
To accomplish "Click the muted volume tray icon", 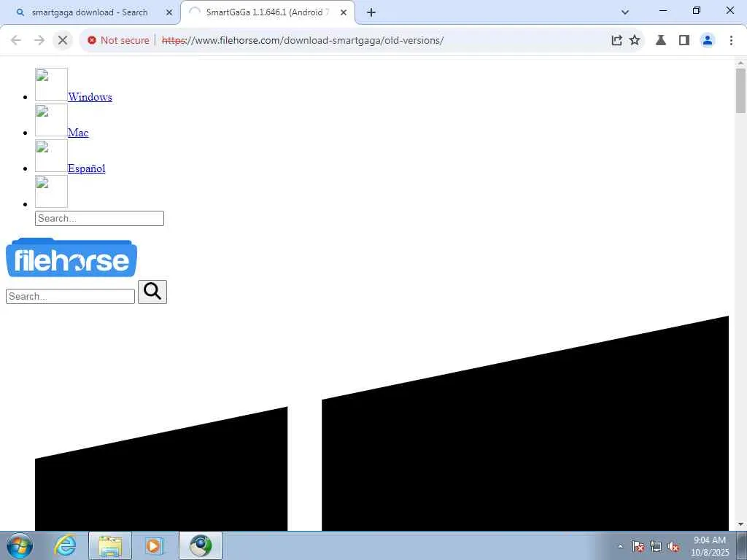I will pos(673,546).
